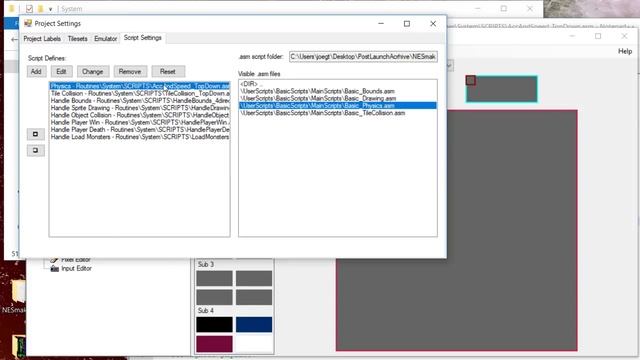Move selected define up with upper arrow button
Image resolution: width=640 pixels, height=360 pixels.
36,134
